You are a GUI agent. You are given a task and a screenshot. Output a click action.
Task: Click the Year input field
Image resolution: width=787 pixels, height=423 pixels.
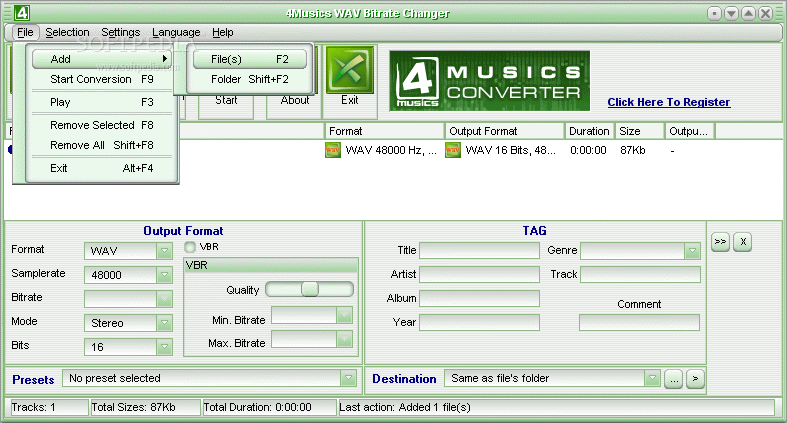(479, 323)
